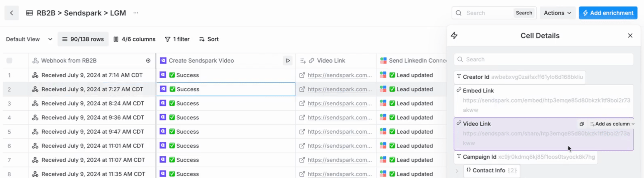This screenshot has height=178, width=644.
Task: Close the Cell Details panel
Action: [x=630, y=36]
